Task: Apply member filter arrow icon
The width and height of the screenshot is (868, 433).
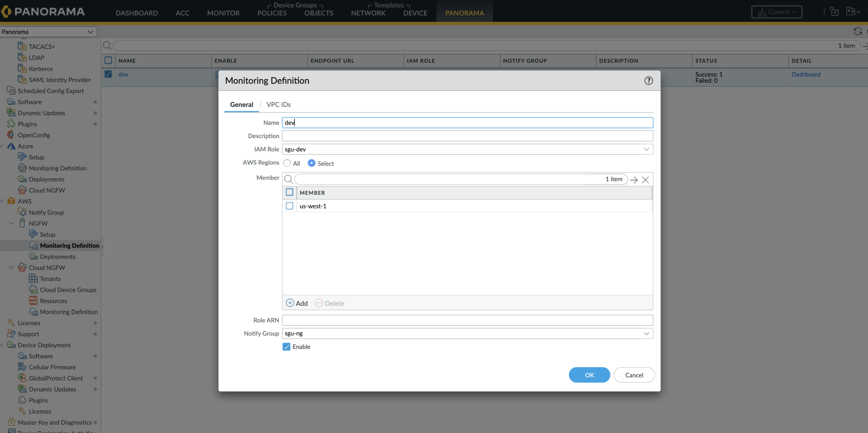Action: (634, 179)
